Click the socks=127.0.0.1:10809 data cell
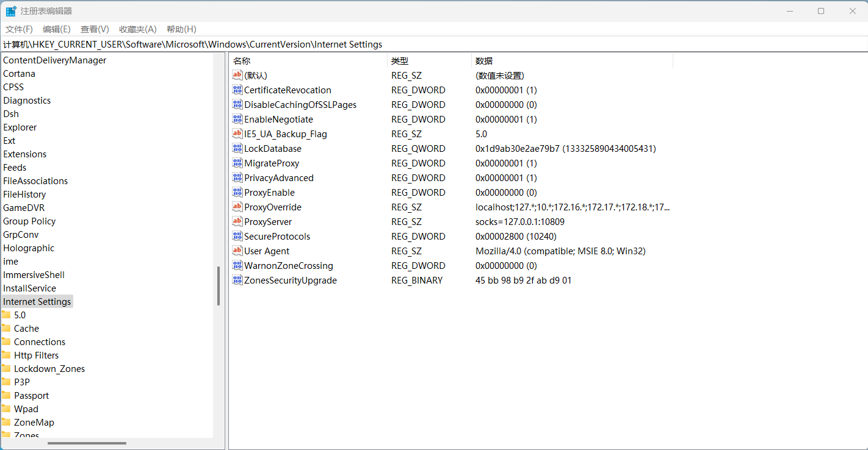The height and width of the screenshot is (450, 868). pos(520,221)
